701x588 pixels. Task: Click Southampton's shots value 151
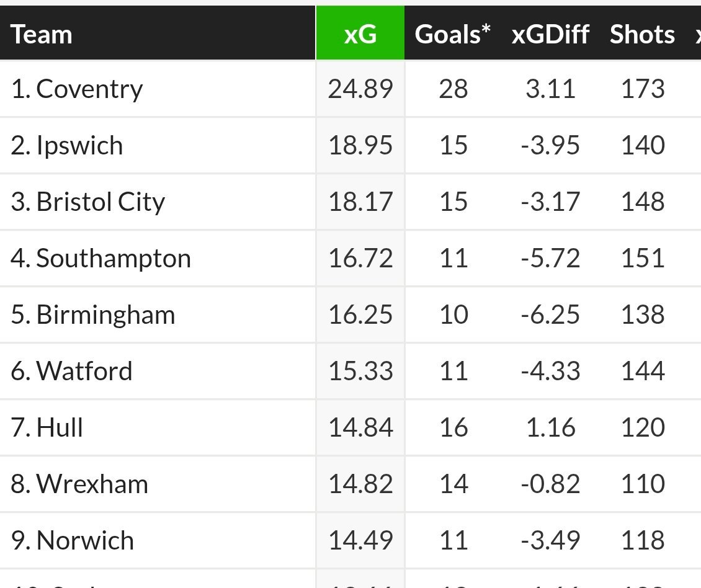point(643,259)
